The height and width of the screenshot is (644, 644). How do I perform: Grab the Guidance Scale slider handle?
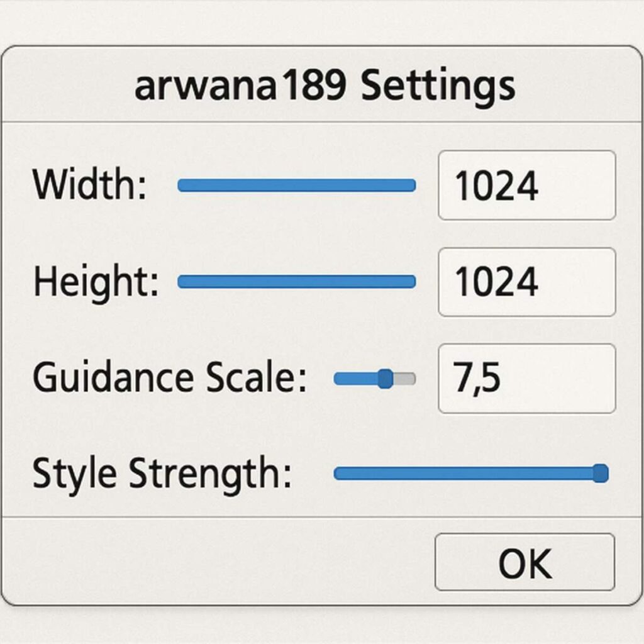[x=386, y=379]
